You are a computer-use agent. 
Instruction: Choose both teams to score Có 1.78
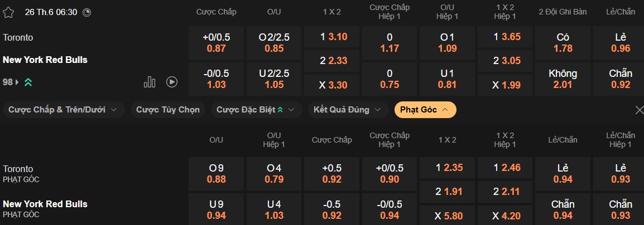point(563,43)
